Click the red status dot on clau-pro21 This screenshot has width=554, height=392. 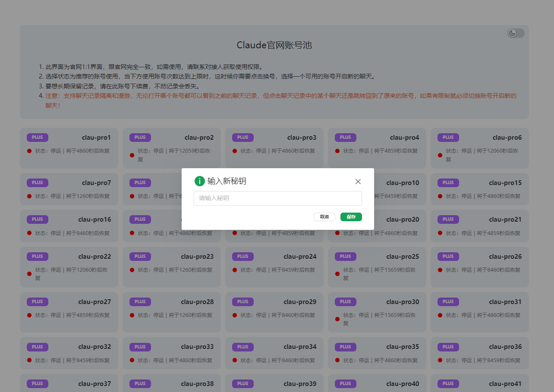pyautogui.click(x=440, y=233)
